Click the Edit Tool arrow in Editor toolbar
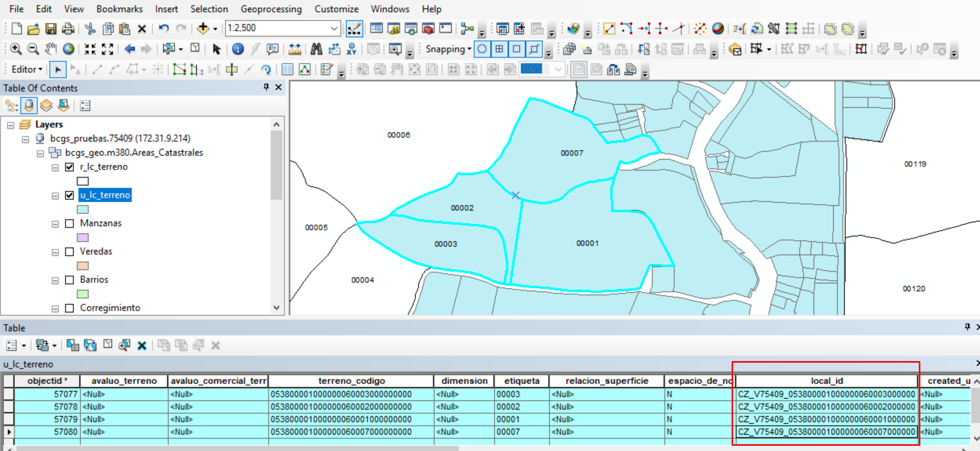980x451 pixels. pos(58,70)
